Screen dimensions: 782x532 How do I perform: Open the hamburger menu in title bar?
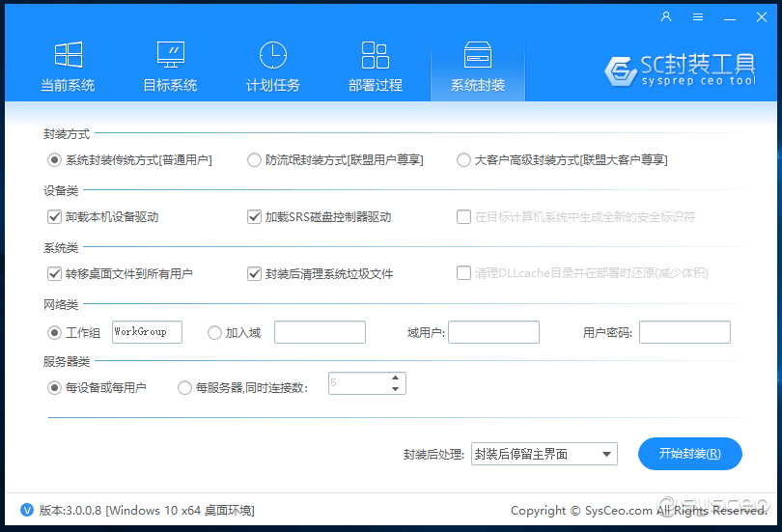tap(698, 16)
